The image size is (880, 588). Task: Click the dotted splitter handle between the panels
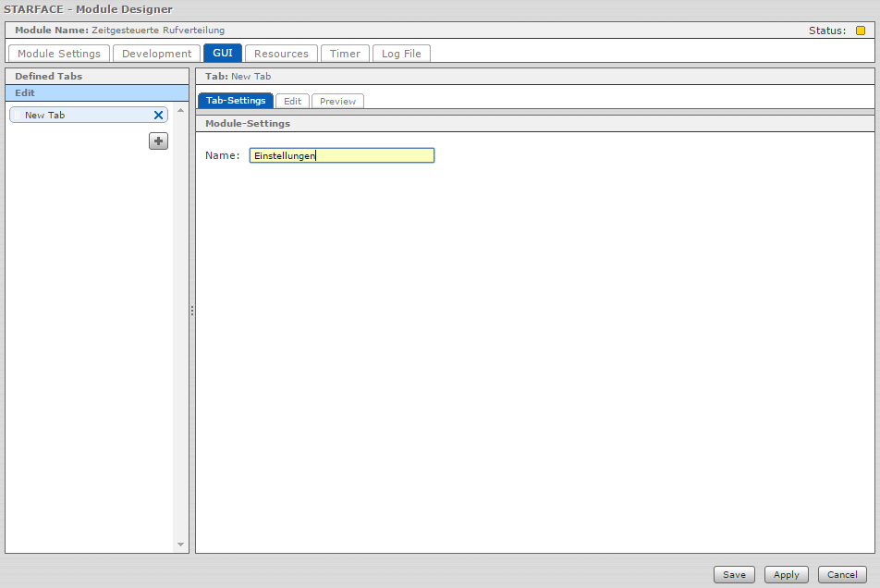[x=192, y=311]
